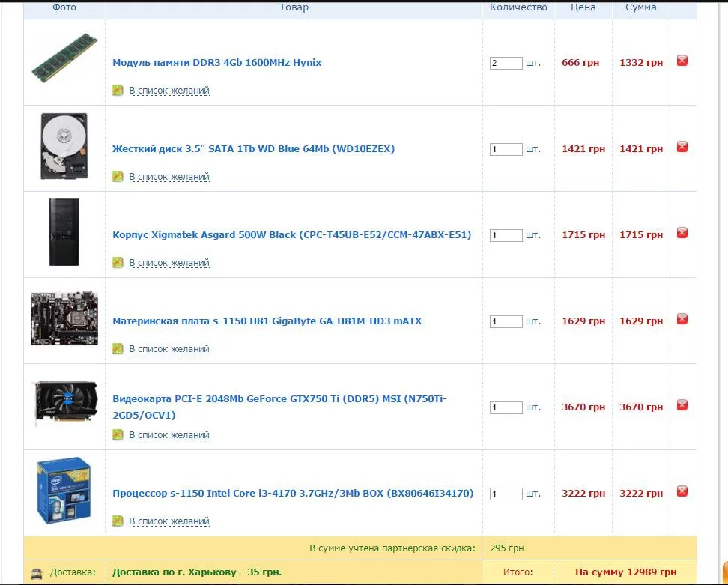Click the Intel processor box photo

64,491
